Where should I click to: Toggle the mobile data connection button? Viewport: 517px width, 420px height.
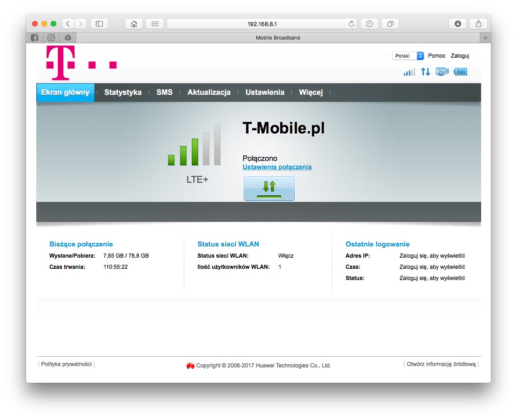pyautogui.click(x=269, y=188)
